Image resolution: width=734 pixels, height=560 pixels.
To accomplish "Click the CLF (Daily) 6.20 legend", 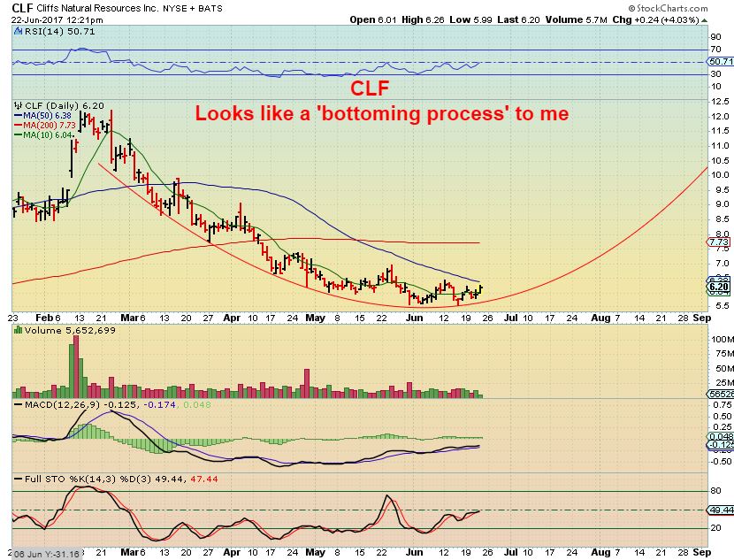I will pyautogui.click(x=65, y=106).
